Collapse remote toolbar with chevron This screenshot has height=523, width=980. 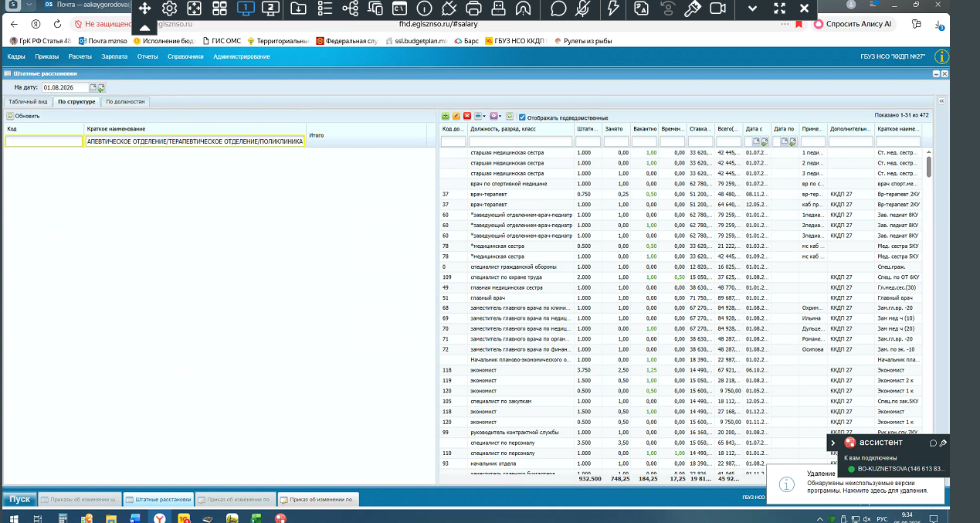point(754,9)
